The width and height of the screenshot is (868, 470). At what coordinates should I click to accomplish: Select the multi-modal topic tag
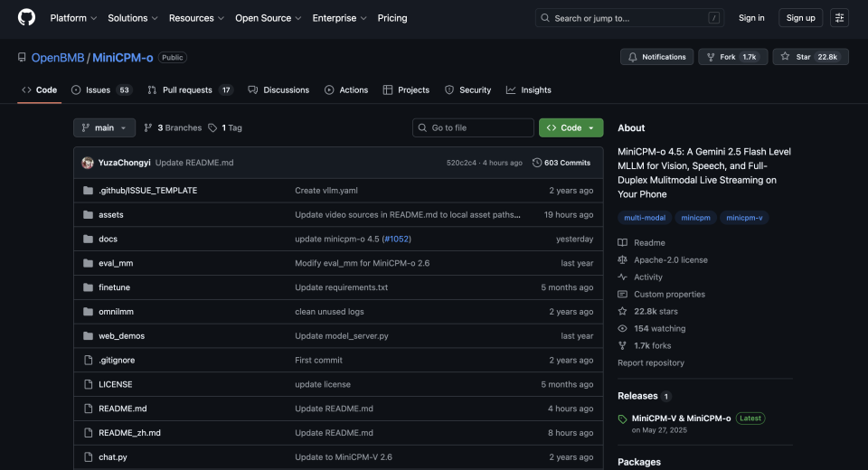click(x=645, y=218)
